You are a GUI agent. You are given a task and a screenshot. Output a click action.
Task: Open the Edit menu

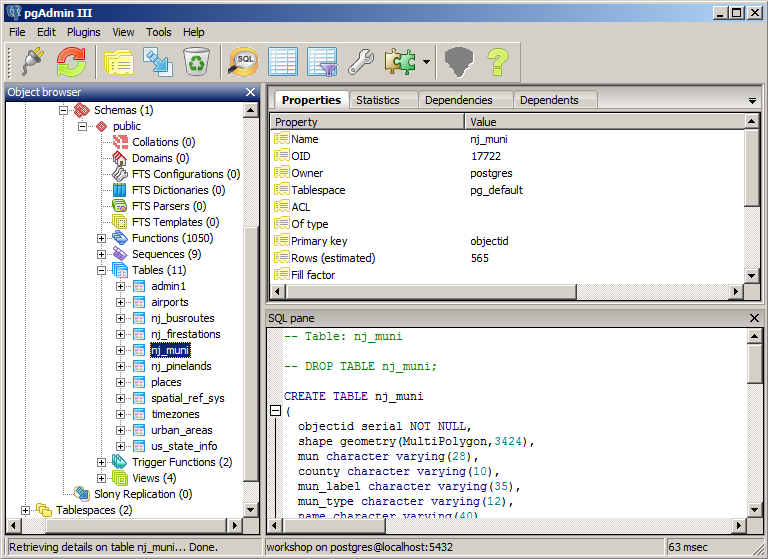click(47, 32)
